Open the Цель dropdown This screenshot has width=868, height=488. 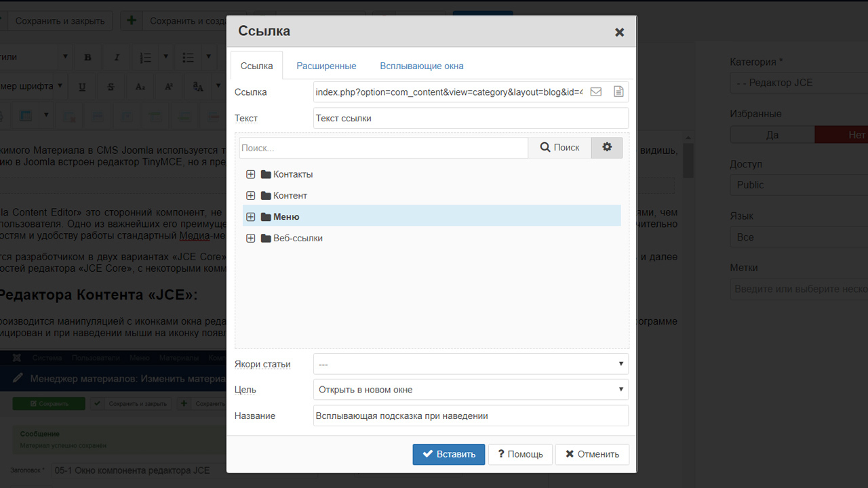[x=471, y=390]
